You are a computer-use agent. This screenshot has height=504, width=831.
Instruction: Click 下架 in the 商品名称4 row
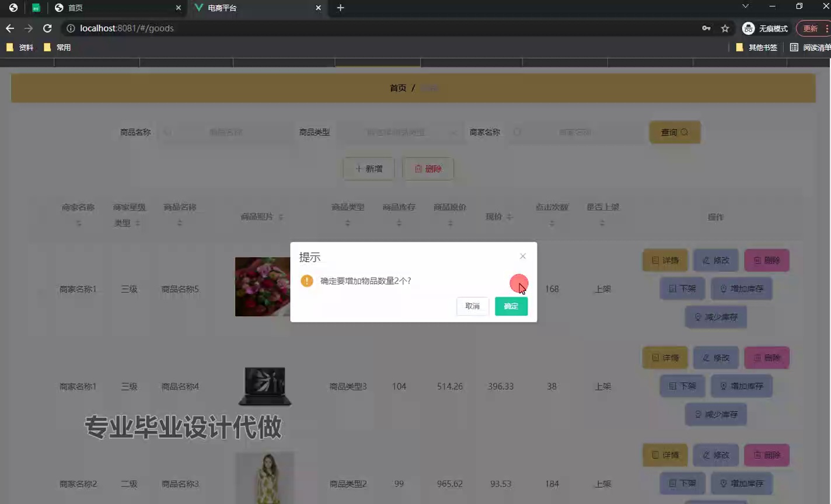point(682,386)
